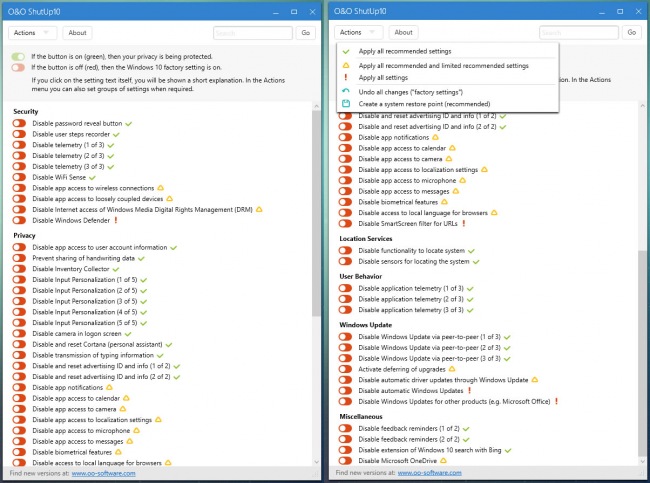This screenshot has height=483, width=650.
Task: Click yellow warning icon beside Disable biometrical features in right window
Action: pos(444,202)
